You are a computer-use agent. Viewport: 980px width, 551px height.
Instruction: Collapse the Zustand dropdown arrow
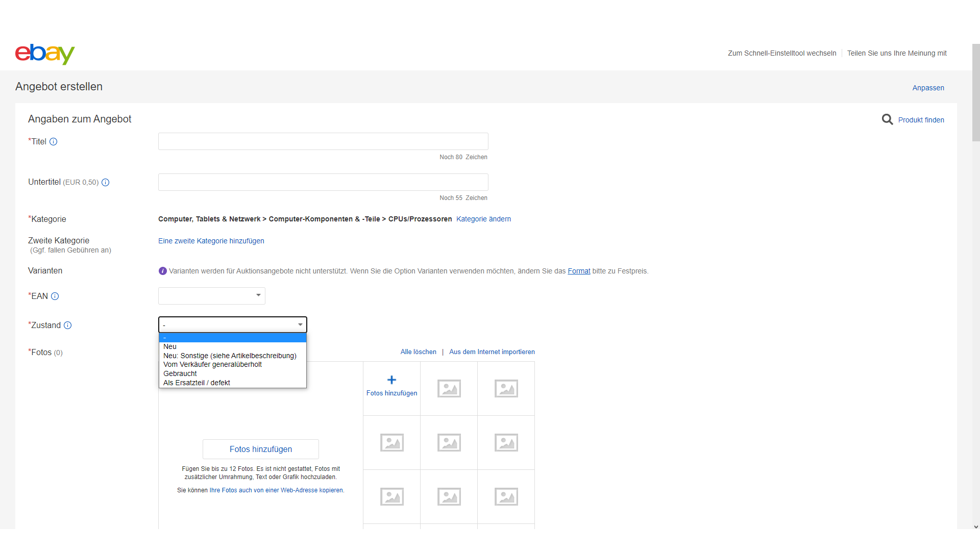coord(300,325)
